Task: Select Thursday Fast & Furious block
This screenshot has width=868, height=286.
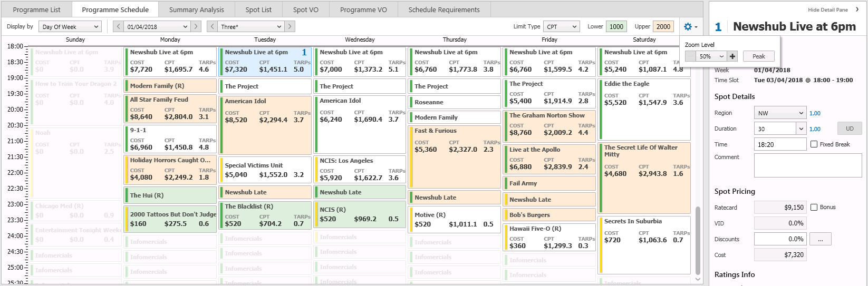Action: point(455,157)
